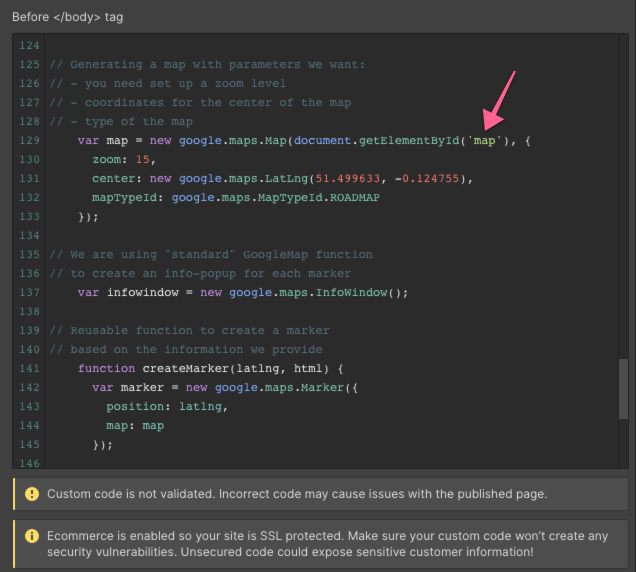Image resolution: width=636 pixels, height=572 pixels.
Task: Click ROADMAP on line 132
Action: pos(355,198)
